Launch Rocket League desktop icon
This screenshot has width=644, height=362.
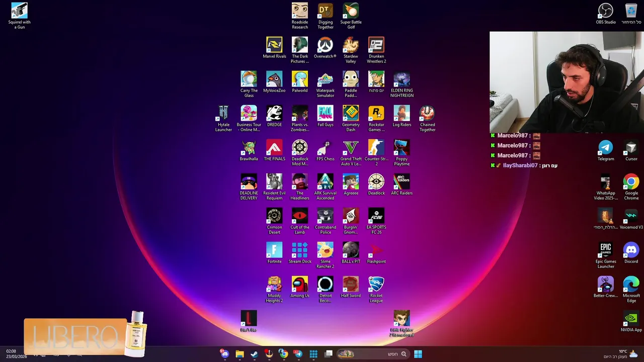click(376, 289)
